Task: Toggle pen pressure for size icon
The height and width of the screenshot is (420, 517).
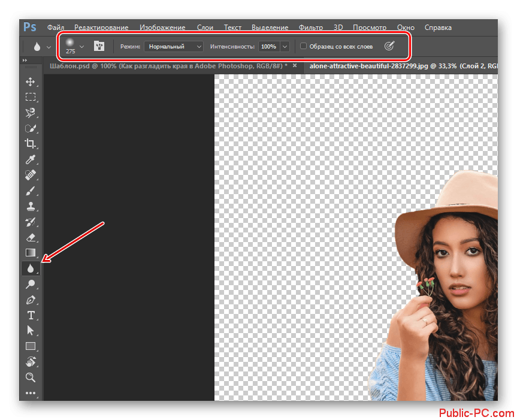Action: pos(389,46)
